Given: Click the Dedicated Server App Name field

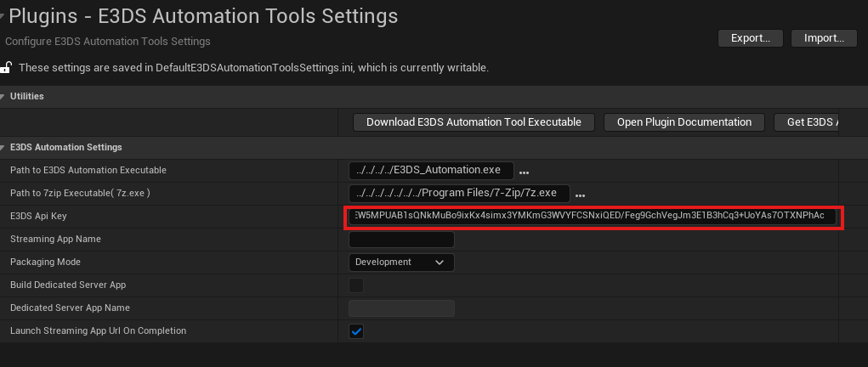Looking at the screenshot, I should point(401,308).
